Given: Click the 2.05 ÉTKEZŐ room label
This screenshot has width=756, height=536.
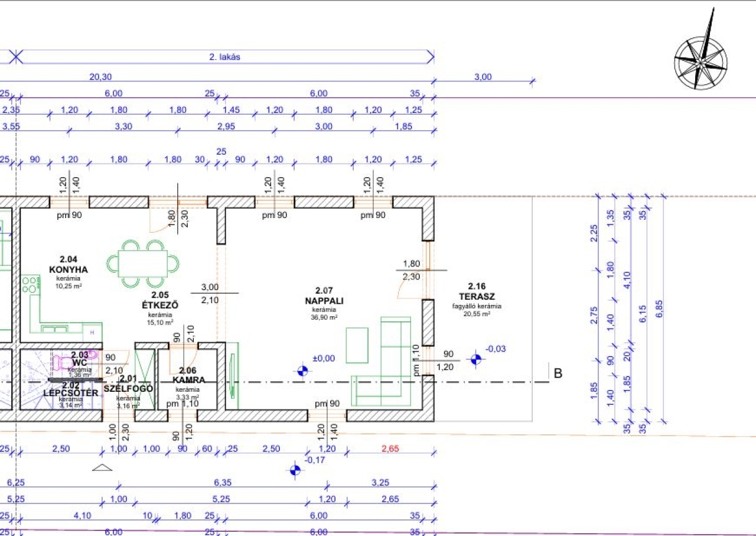Looking at the screenshot, I should (160, 300).
